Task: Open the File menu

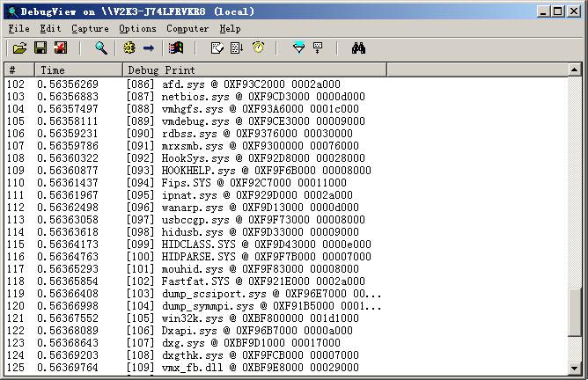Action: [18, 28]
